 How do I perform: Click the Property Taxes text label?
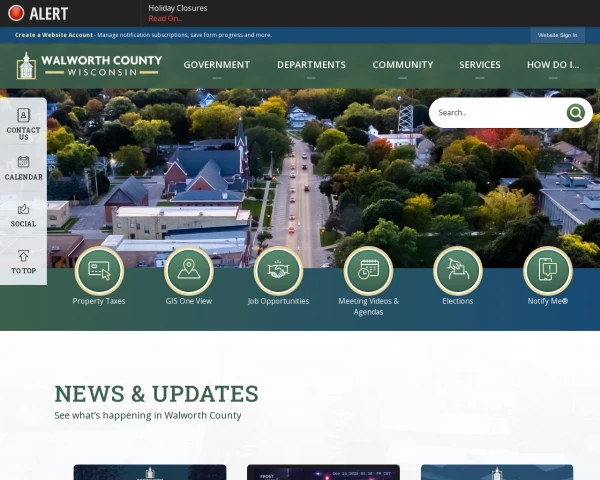(x=99, y=301)
